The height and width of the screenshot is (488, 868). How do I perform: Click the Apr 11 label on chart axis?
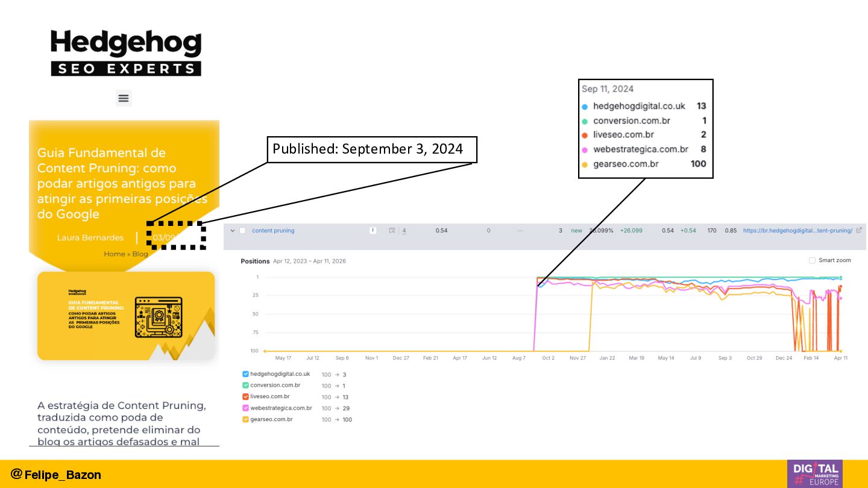(x=840, y=358)
